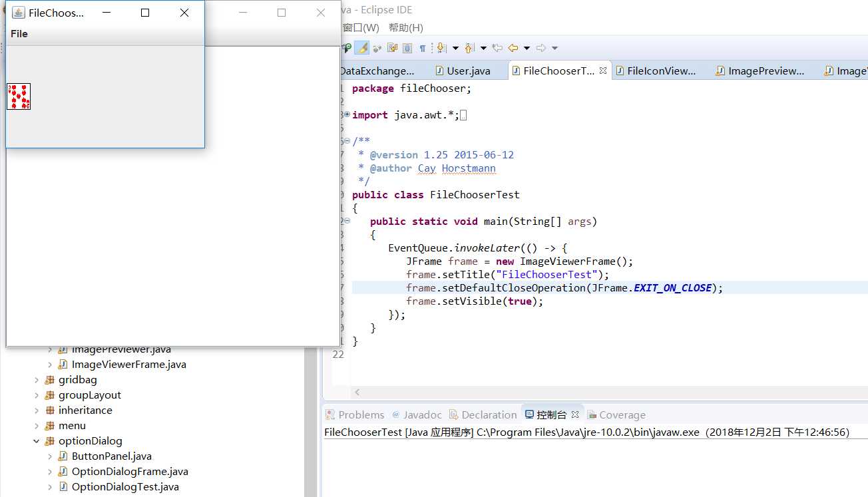This screenshot has height=497, width=868.
Task: Switch to DataExchange editor tab
Action: (377, 71)
